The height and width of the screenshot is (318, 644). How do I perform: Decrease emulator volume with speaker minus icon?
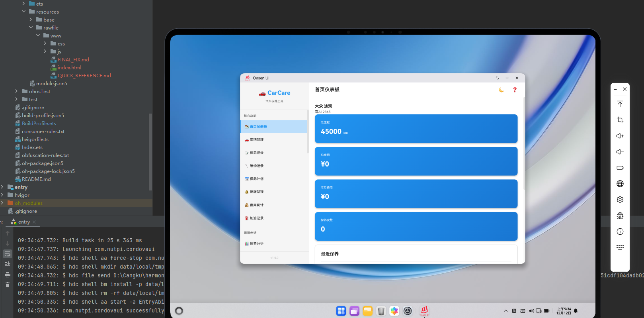click(x=620, y=152)
